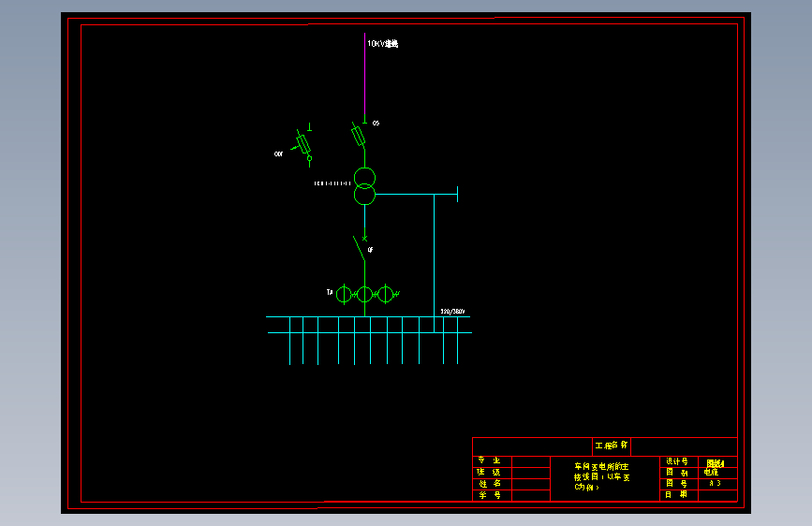Click the empty field next to 日期
The height and width of the screenshot is (526, 812).
pyautogui.click(x=717, y=494)
